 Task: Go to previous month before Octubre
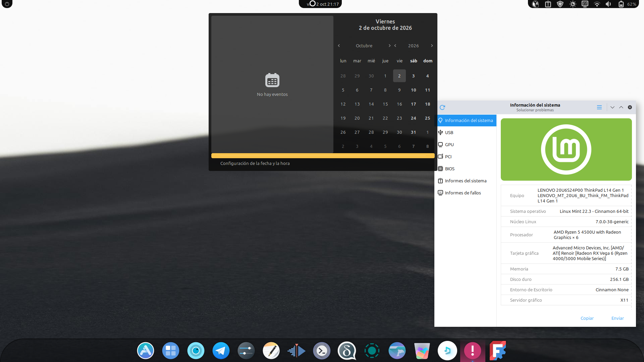pos(339,46)
